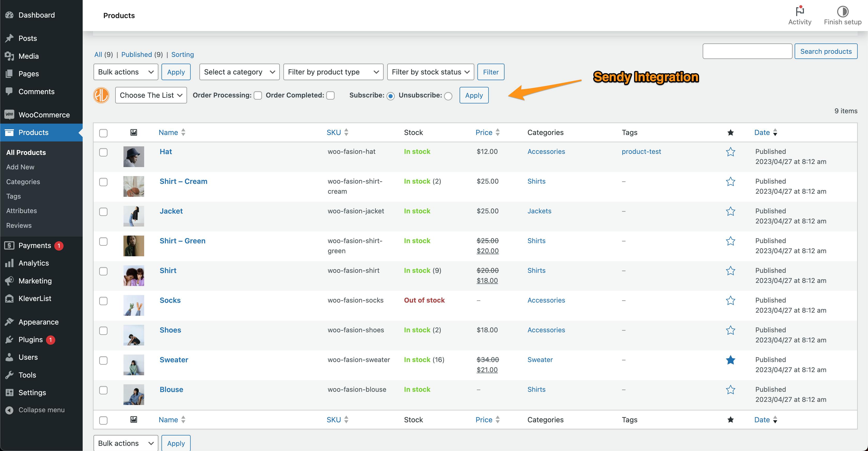Viewport: 868px width, 451px height.
Task: Click the featured star column header
Action: click(730, 133)
